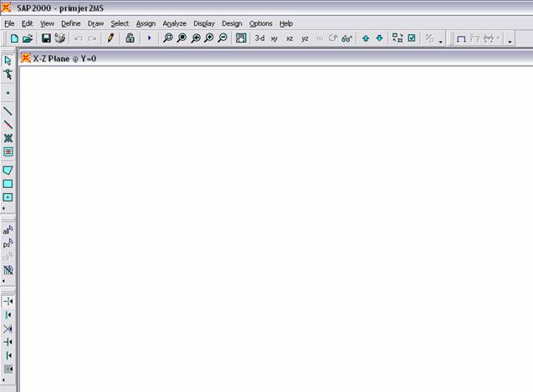Toggle snap to points and grid intersections
Image resolution: width=533 pixels, height=392 pixels.
coord(8,301)
